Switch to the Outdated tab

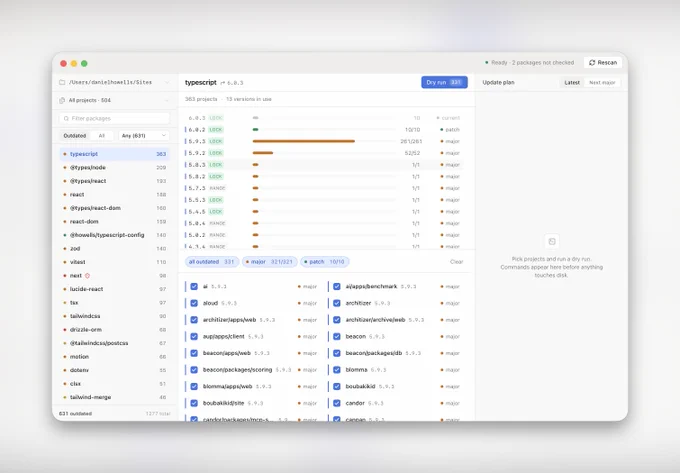coord(75,136)
